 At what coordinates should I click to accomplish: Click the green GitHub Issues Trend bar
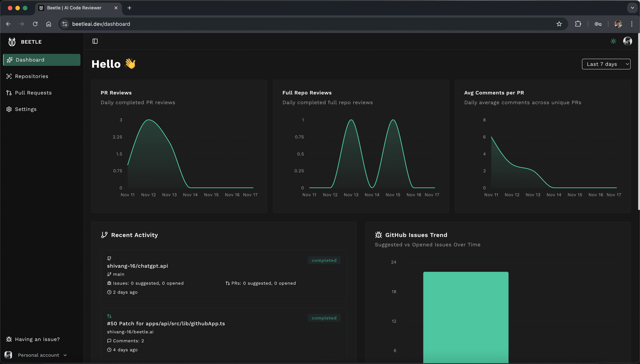click(x=465, y=317)
